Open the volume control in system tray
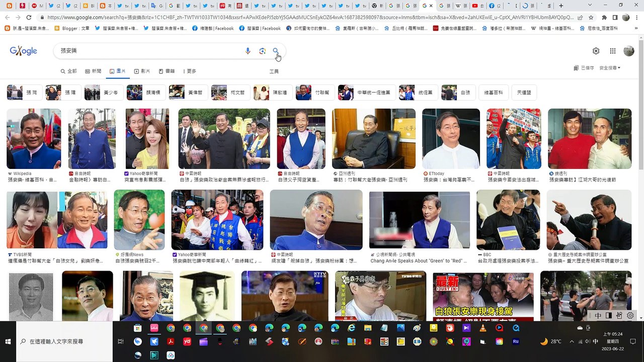 click(x=587, y=341)
